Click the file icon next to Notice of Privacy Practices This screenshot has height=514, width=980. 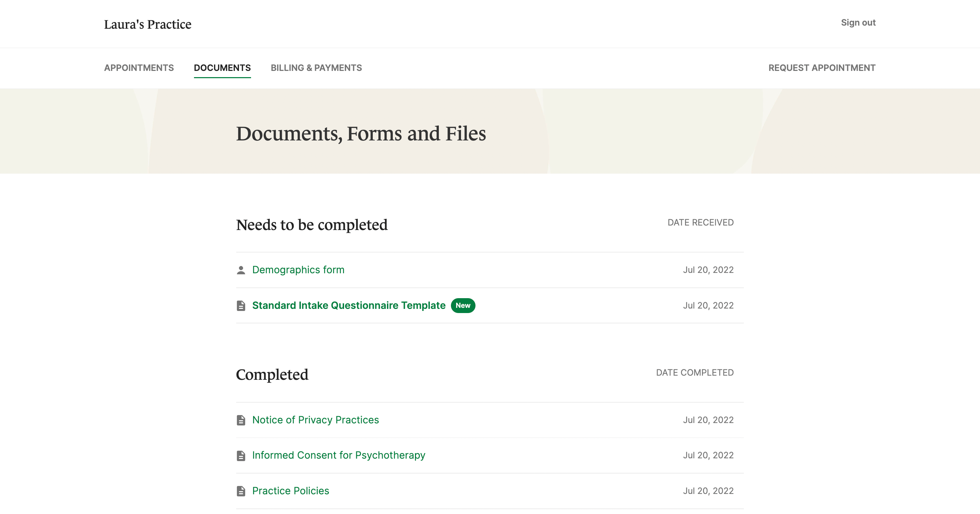click(241, 420)
